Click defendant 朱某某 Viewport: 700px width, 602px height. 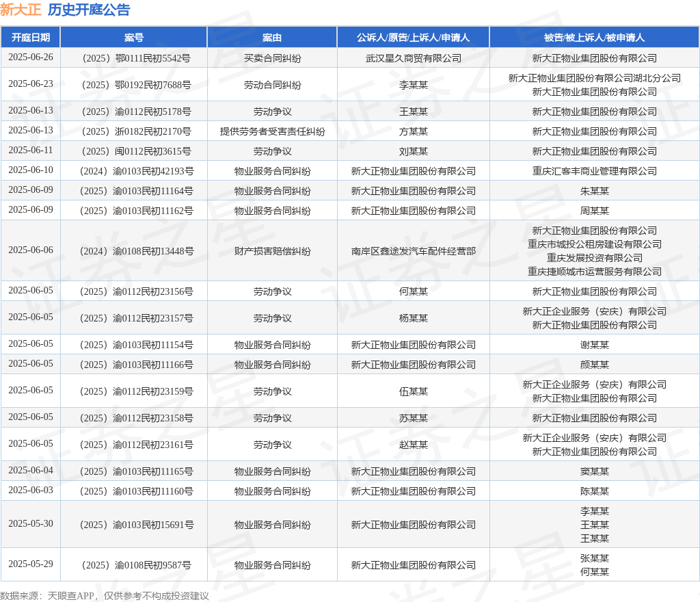tap(595, 191)
